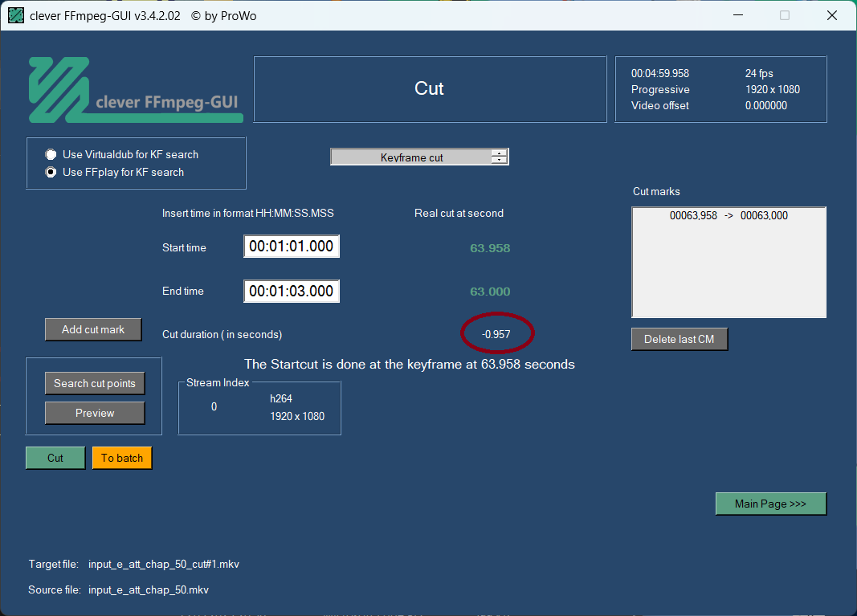Click the Cut page title header
Viewport: 857px width, 616px height.
[429, 88]
